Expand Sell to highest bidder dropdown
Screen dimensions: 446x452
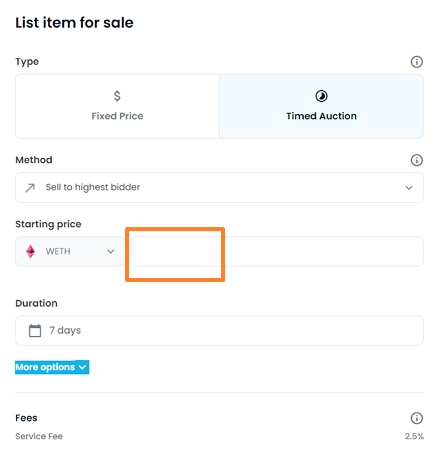pos(219,187)
